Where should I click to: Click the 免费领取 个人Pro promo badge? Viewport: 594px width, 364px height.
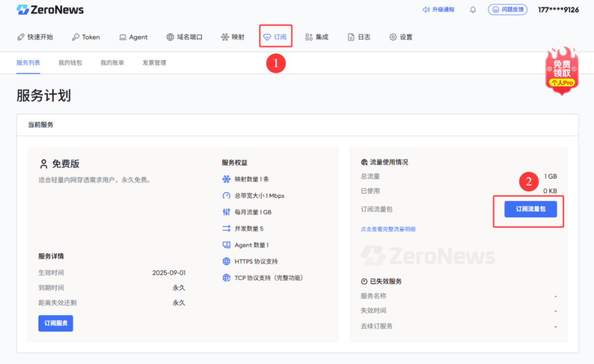point(562,71)
